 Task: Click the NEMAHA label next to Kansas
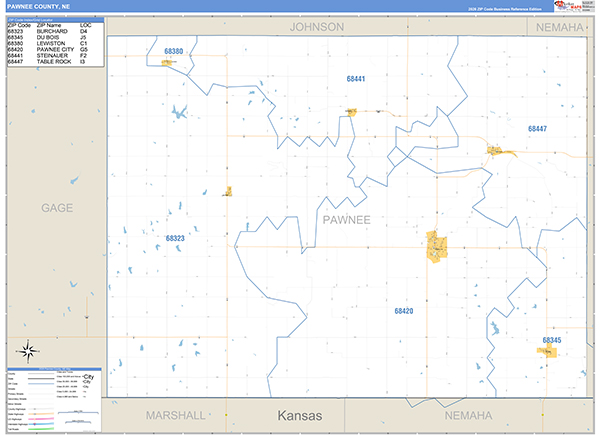468,415
